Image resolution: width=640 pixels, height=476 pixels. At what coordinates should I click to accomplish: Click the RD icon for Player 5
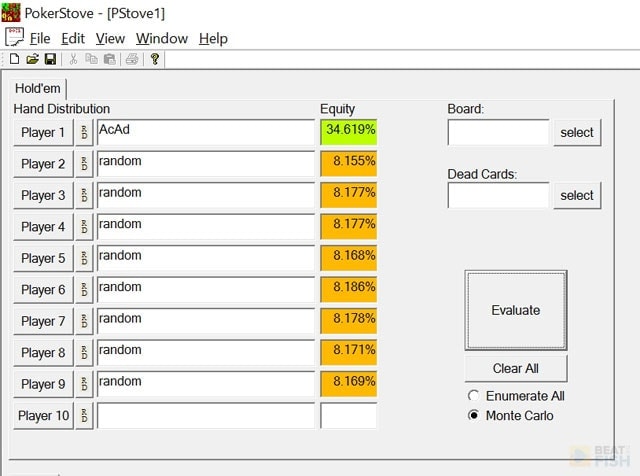click(84, 258)
